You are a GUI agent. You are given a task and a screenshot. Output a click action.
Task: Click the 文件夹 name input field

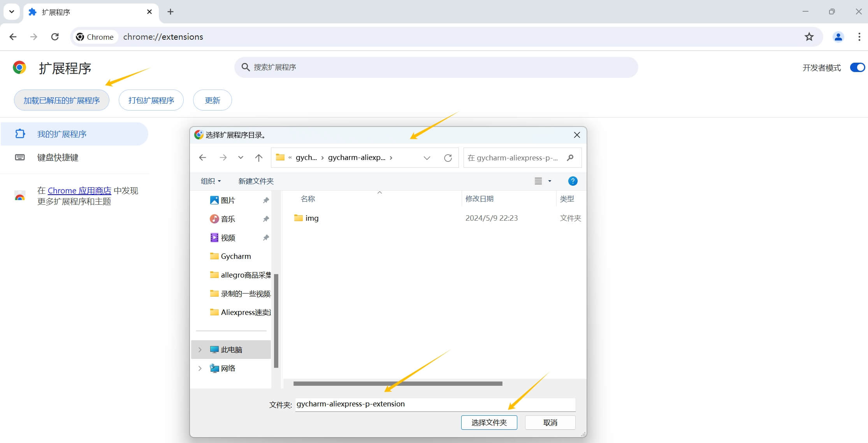[x=435, y=404]
